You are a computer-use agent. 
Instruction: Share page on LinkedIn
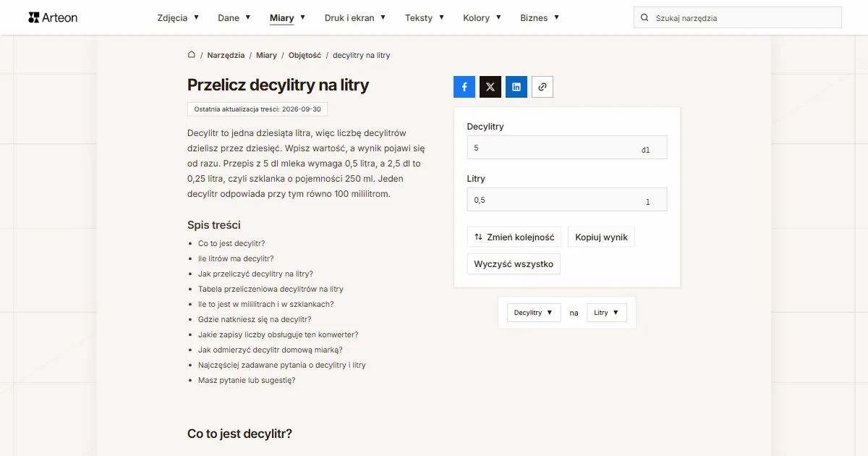coord(516,87)
